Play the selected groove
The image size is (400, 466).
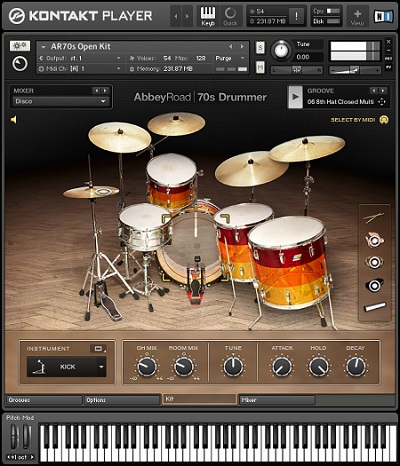(295, 97)
